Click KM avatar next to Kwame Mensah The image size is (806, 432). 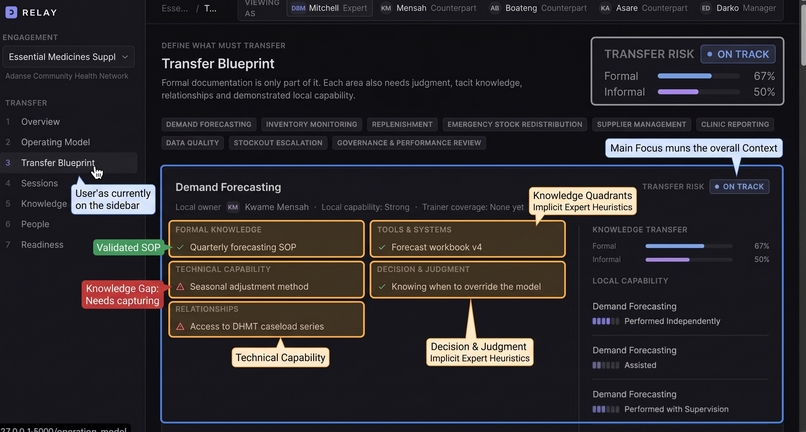[x=233, y=207]
